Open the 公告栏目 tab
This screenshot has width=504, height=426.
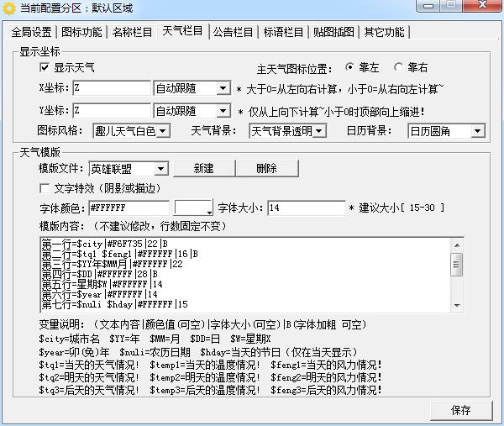click(x=233, y=33)
